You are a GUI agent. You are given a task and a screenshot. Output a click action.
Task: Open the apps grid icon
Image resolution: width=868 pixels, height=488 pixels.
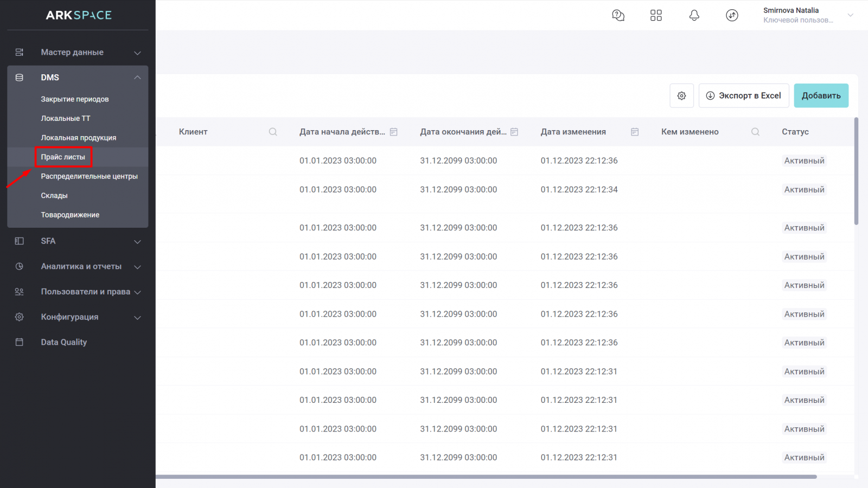coord(656,15)
